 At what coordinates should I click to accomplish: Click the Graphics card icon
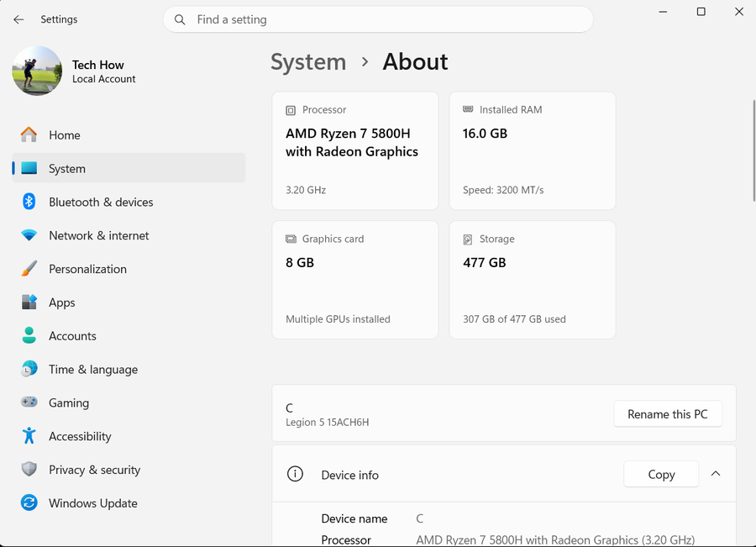tap(291, 239)
